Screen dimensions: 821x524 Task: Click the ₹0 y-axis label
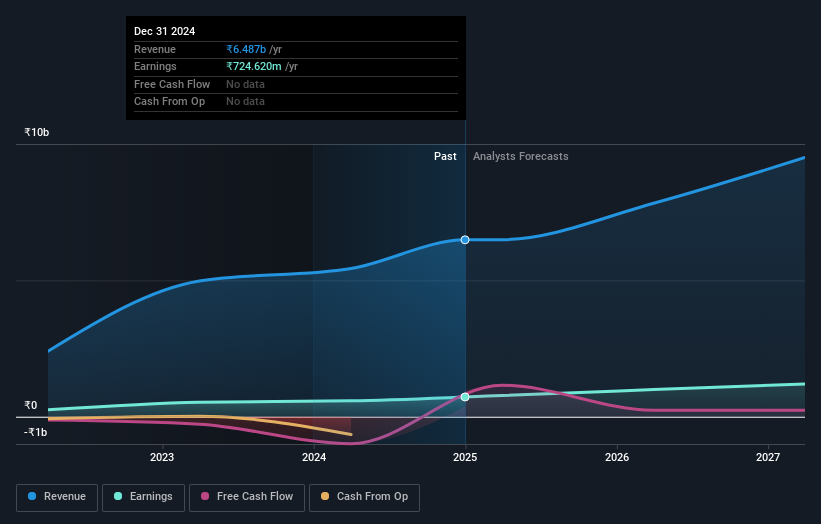31,405
